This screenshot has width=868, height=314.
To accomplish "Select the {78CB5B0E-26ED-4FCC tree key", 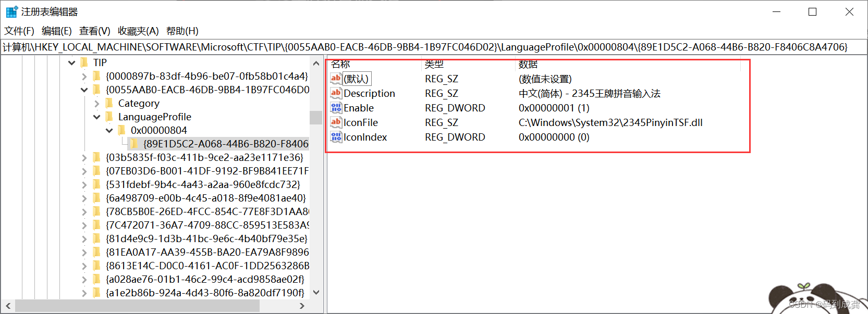I will coord(207,211).
